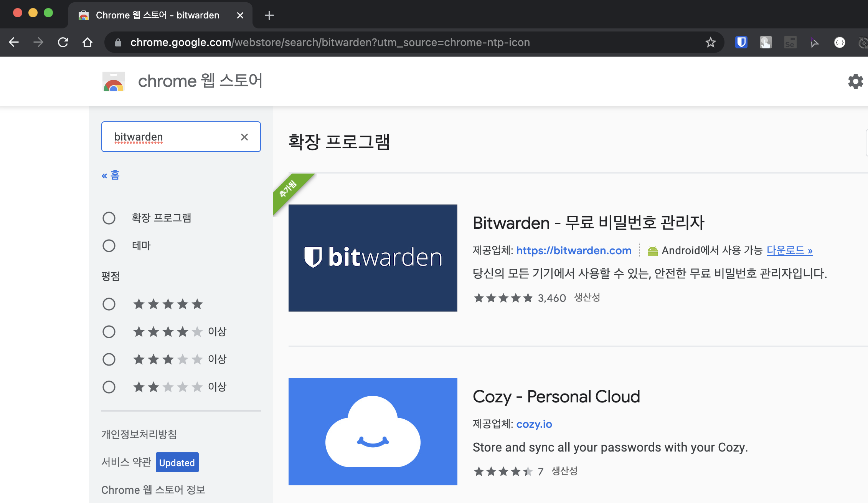Open the Selenium 'Se' extension icon

point(790,42)
